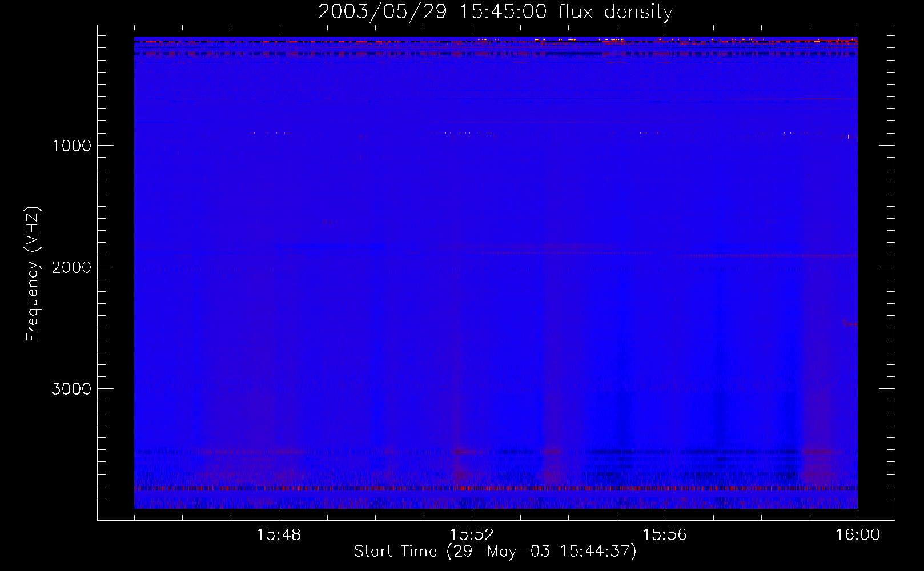Click the "15:48" time tick label
Viewport: 924px width, 571px height.
tap(279, 535)
